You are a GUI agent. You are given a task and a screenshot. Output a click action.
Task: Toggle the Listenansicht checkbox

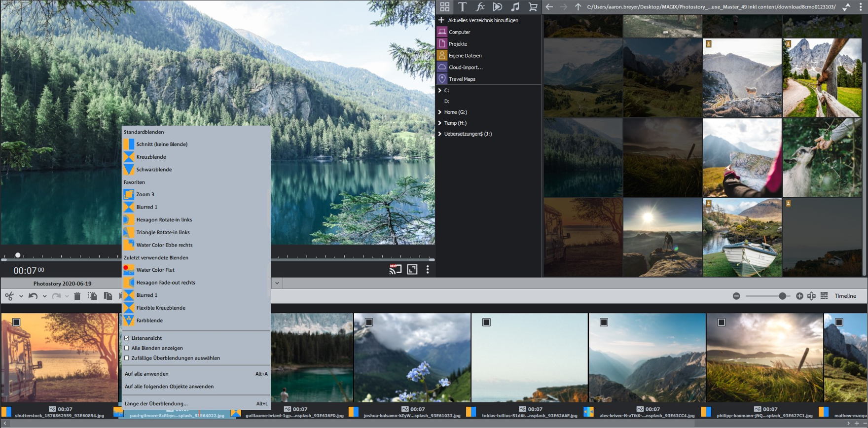pos(127,338)
